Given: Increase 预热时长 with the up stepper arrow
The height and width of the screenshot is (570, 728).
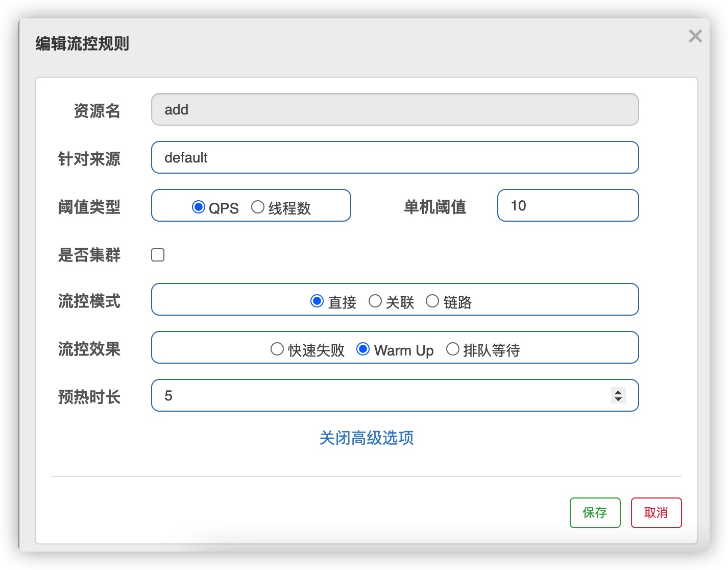Looking at the screenshot, I should [618, 392].
